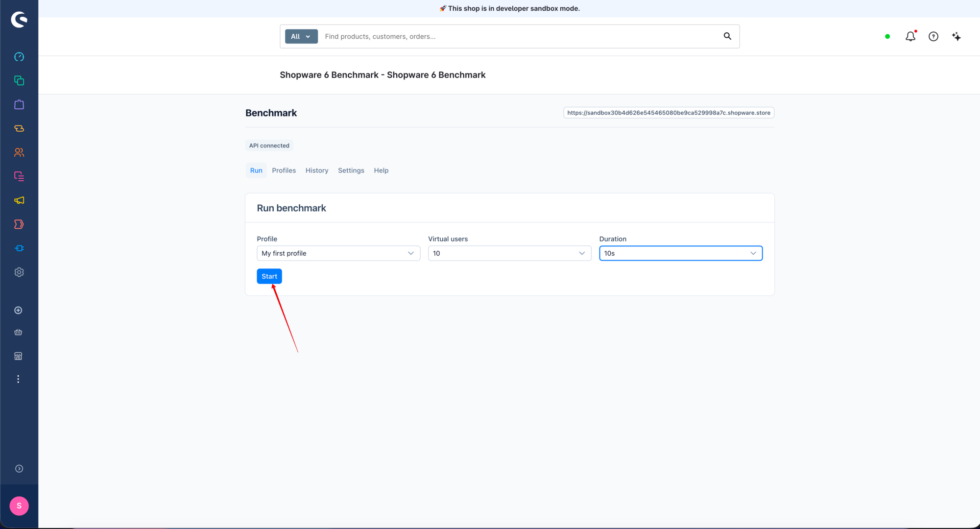
Task: Open the user menu via the pink S avatar
Action: 19,506
